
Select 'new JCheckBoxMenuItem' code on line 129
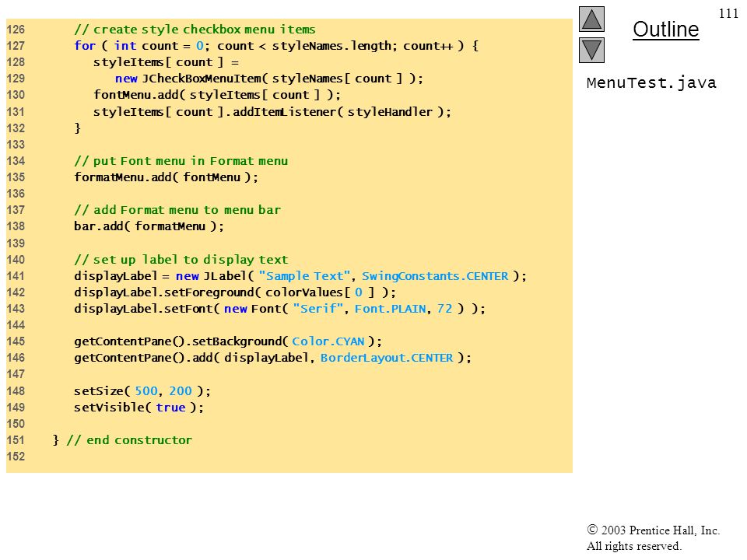188,79
